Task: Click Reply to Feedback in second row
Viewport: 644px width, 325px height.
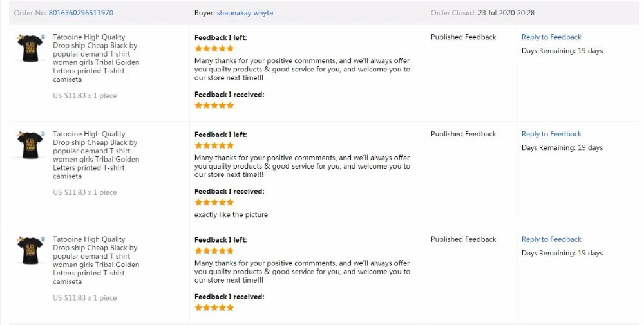Action: (551, 135)
